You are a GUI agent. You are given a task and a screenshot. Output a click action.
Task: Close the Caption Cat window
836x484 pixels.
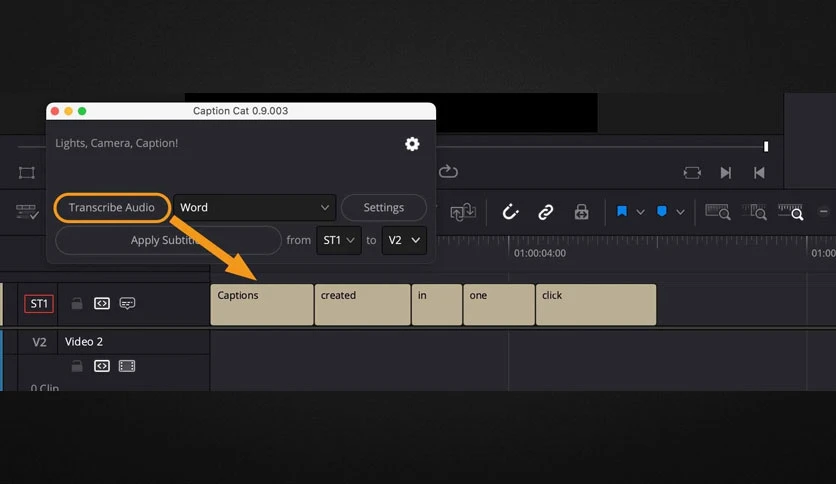(x=55, y=111)
